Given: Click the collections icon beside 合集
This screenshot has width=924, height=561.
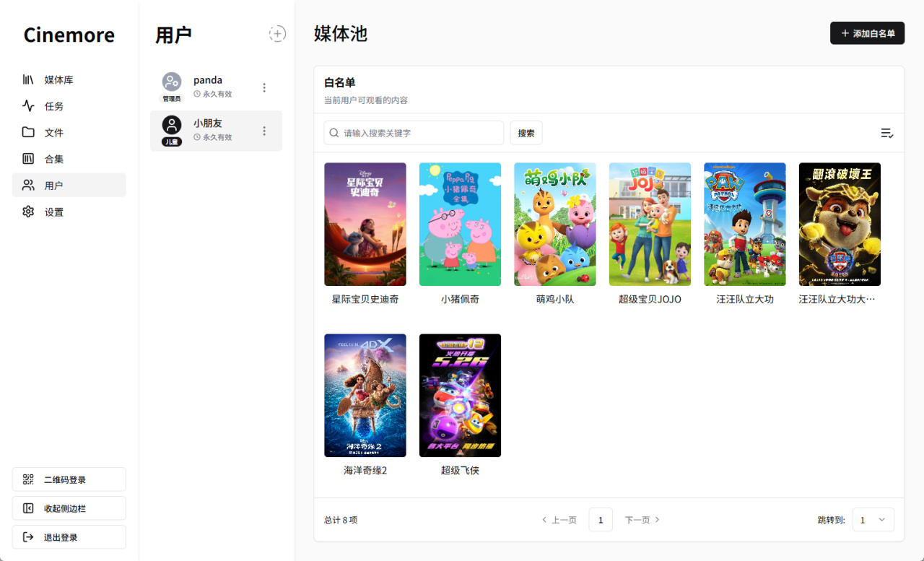Looking at the screenshot, I should (x=28, y=159).
